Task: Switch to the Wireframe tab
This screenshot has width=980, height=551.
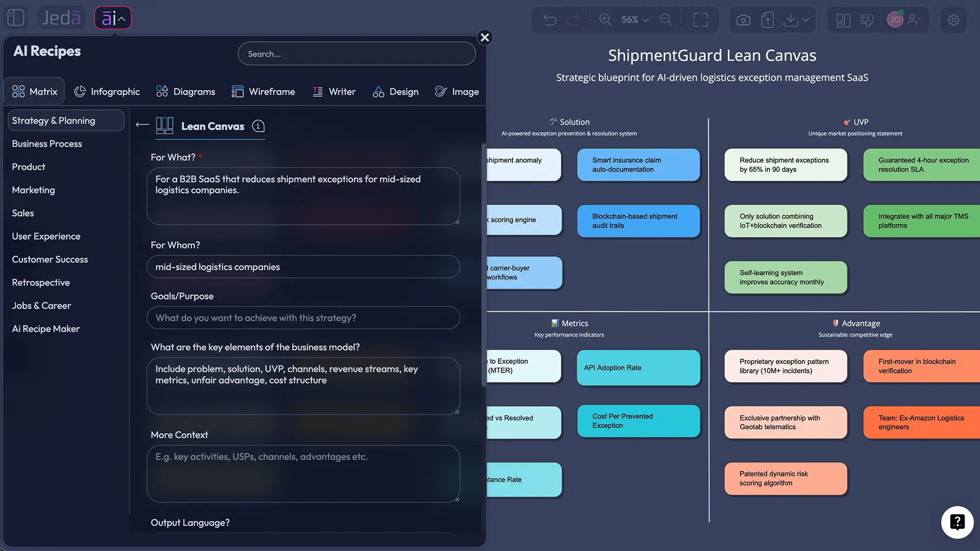Action: pyautogui.click(x=263, y=91)
